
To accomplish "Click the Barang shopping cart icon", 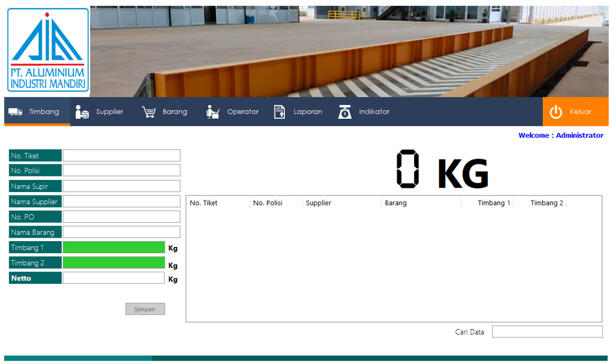I will click(149, 112).
